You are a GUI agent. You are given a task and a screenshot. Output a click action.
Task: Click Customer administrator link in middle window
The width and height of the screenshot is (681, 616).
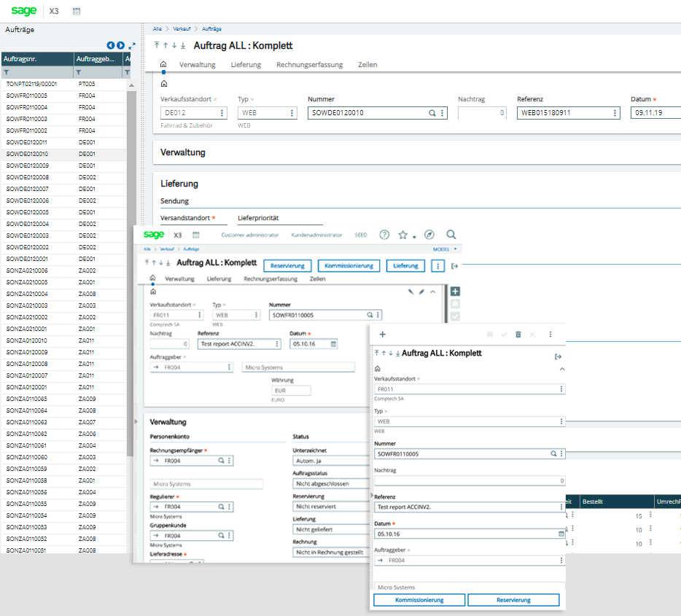(250, 235)
